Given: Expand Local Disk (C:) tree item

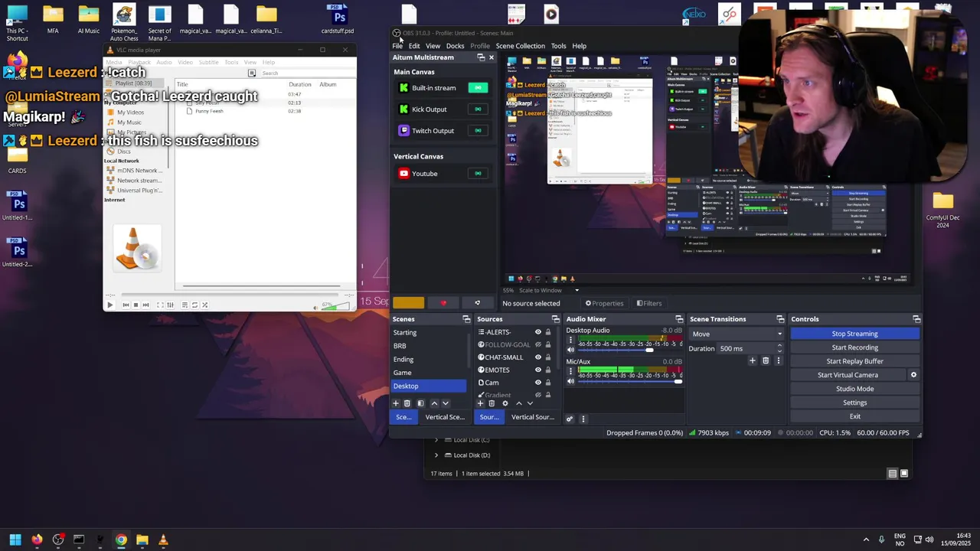Looking at the screenshot, I should 436,440.
